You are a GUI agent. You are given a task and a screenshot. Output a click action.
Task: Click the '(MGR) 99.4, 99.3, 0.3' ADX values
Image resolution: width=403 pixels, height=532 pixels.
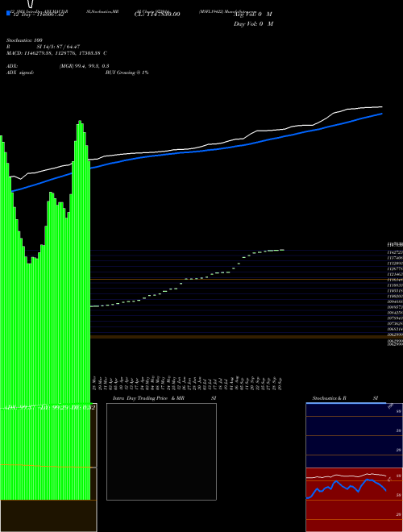coord(84,66)
